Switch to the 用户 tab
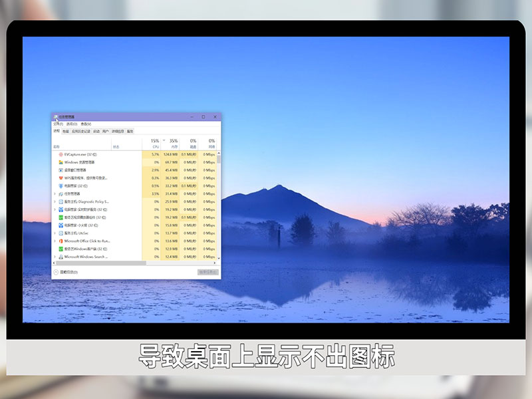Screen dimensions: 532x399 [x=106, y=131]
